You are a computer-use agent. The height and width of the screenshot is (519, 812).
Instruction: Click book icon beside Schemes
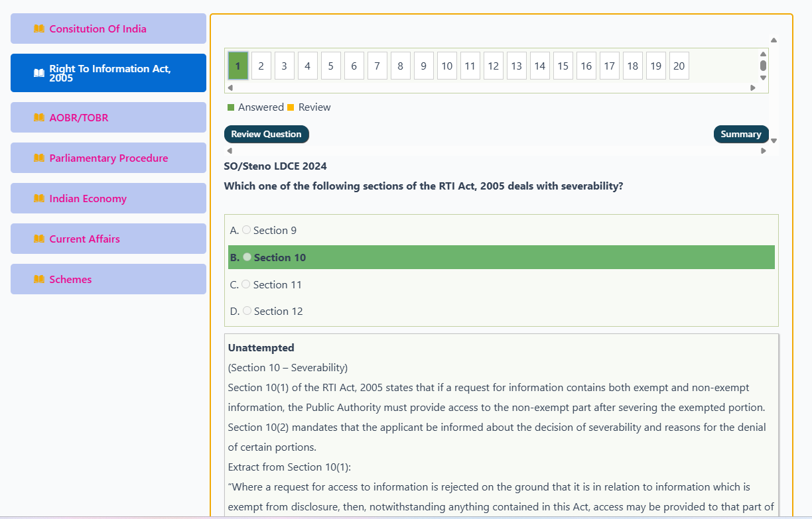[39, 280]
